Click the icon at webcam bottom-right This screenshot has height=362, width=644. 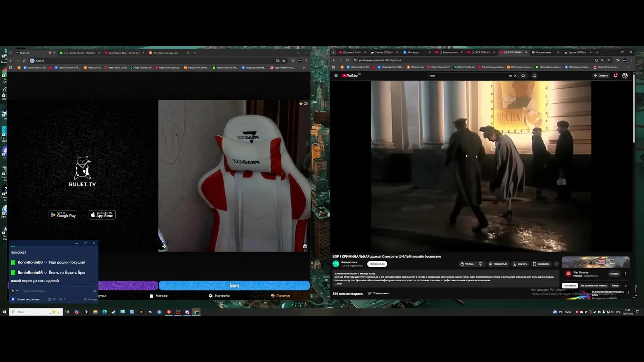[x=305, y=246]
